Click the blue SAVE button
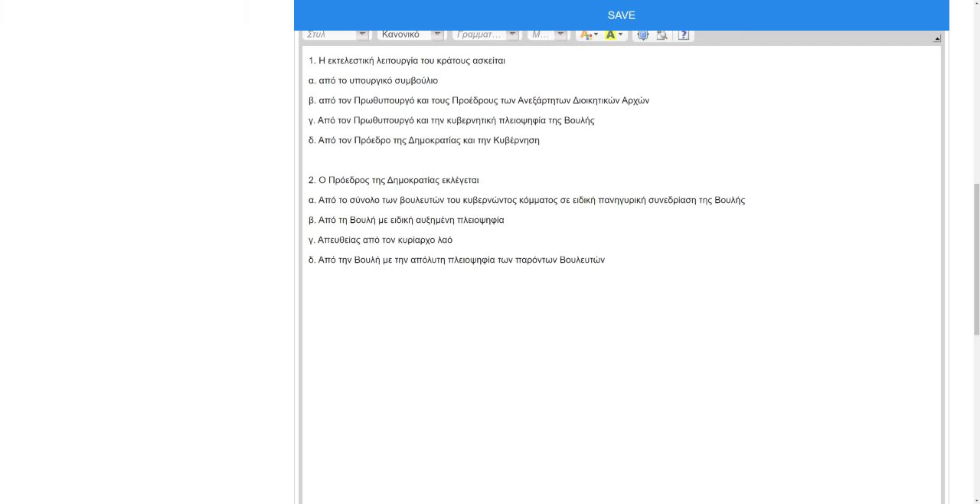 (x=621, y=15)
